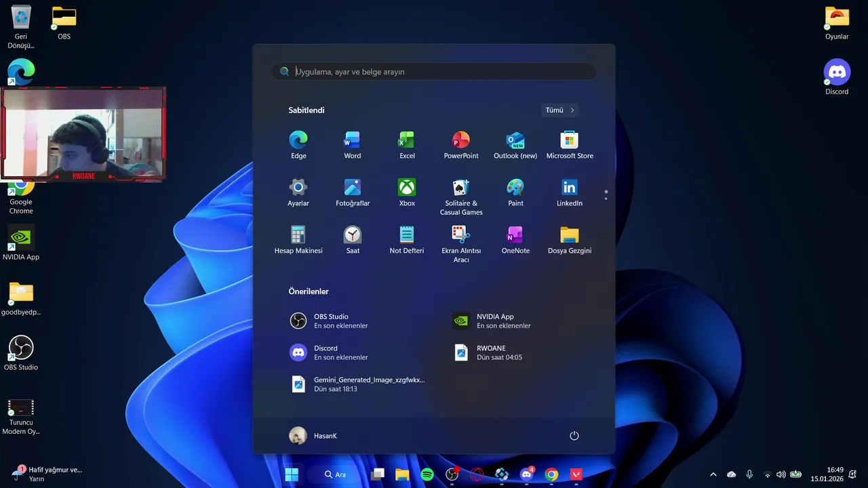Select the Oyunlar desktop folder
This screenshot has height=488, width=868.
click(x=837, y=23)
